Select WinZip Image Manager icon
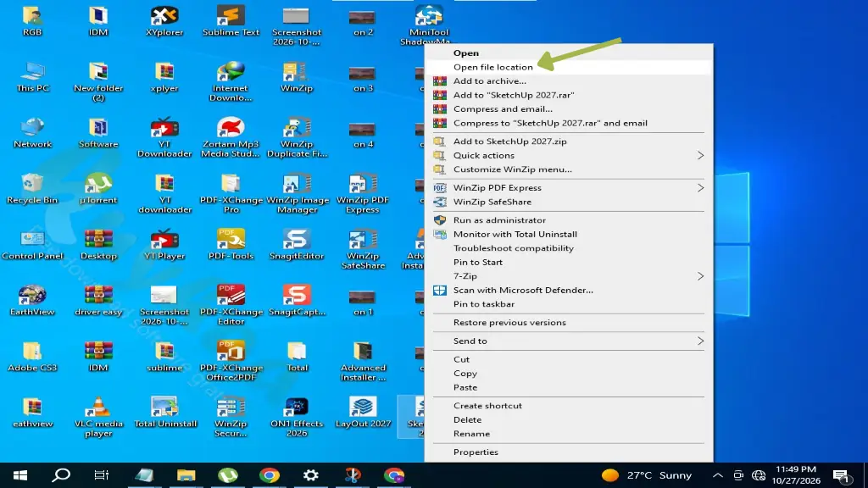 [297, 194]
